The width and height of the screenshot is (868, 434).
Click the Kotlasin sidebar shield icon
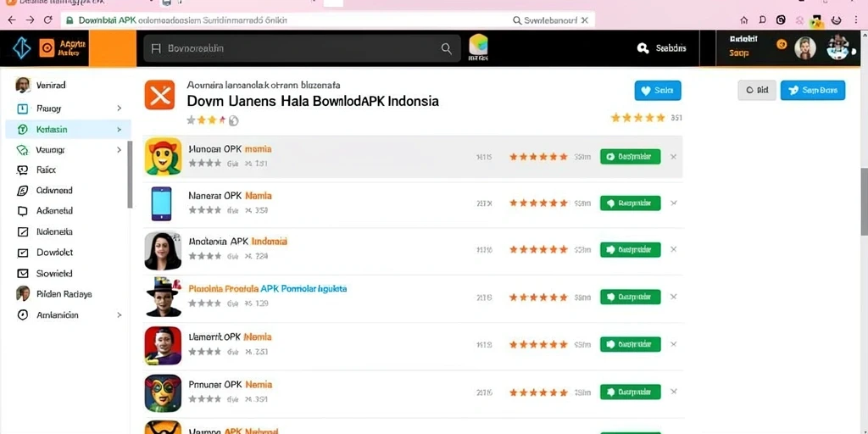click(x=23, y=130)
